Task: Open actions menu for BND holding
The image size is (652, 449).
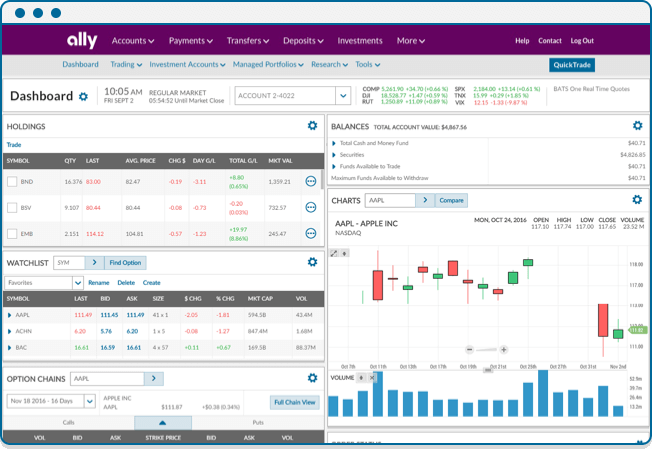Action: (311, 181)
